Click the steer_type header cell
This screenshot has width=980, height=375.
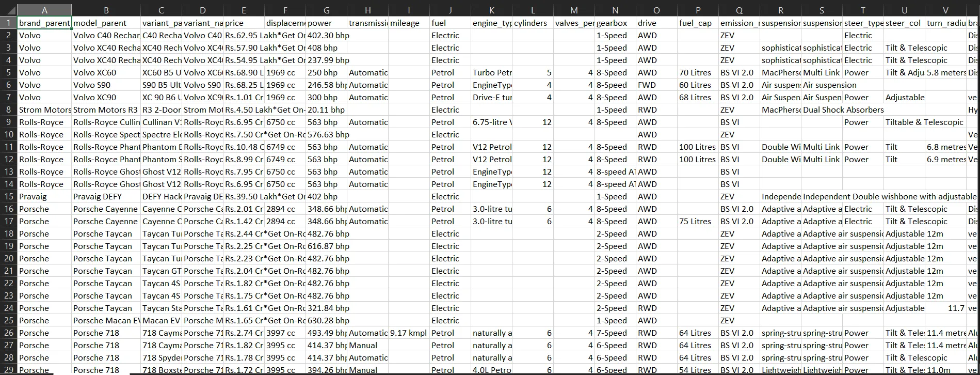[x=863, y=23]
